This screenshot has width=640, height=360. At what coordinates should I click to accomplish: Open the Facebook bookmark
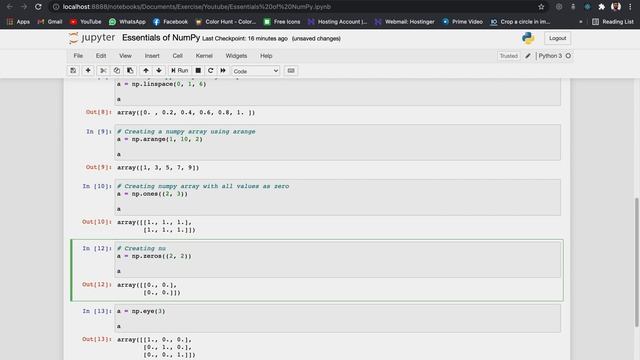tap(171, 22)
